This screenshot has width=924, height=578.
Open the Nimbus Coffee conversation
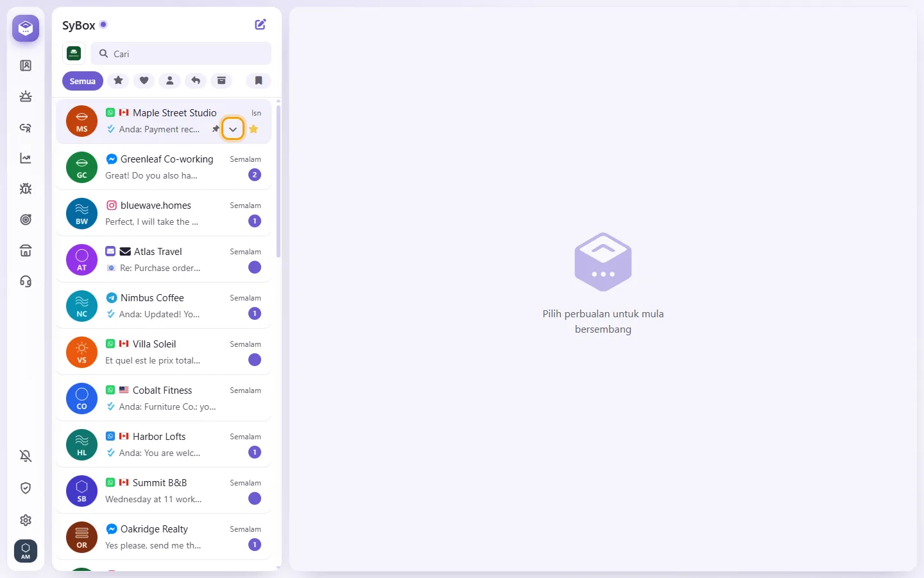(x=164, y=306)
